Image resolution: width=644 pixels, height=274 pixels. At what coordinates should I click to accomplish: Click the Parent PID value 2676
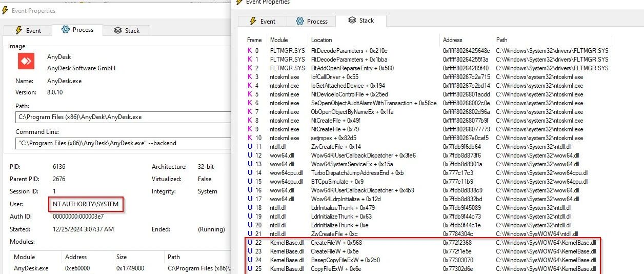click(59, 179)
